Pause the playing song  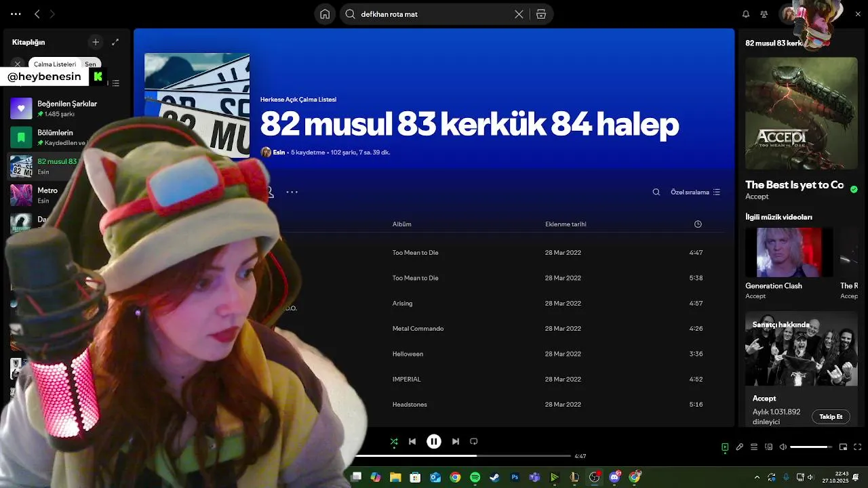tap(434, 441)
